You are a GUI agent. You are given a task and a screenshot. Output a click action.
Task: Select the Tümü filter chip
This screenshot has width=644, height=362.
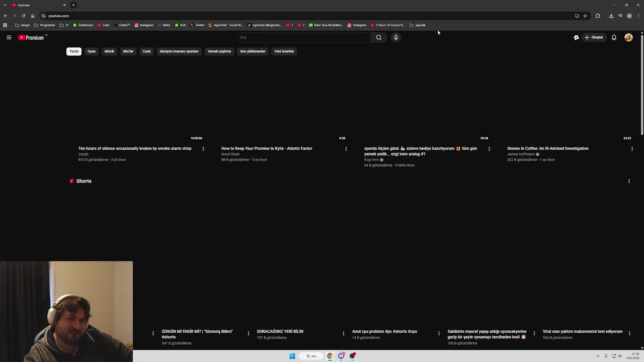(x=74, y=51)
